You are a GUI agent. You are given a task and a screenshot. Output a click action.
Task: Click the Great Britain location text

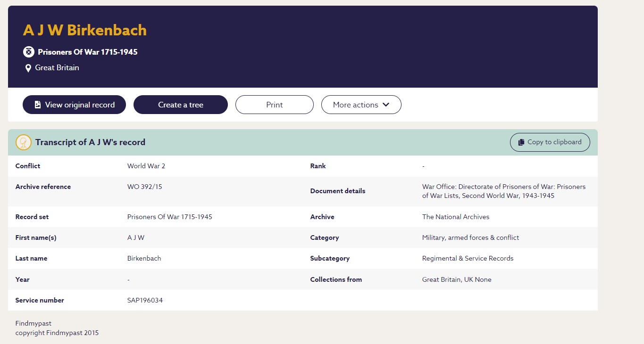tap(57, 68)
